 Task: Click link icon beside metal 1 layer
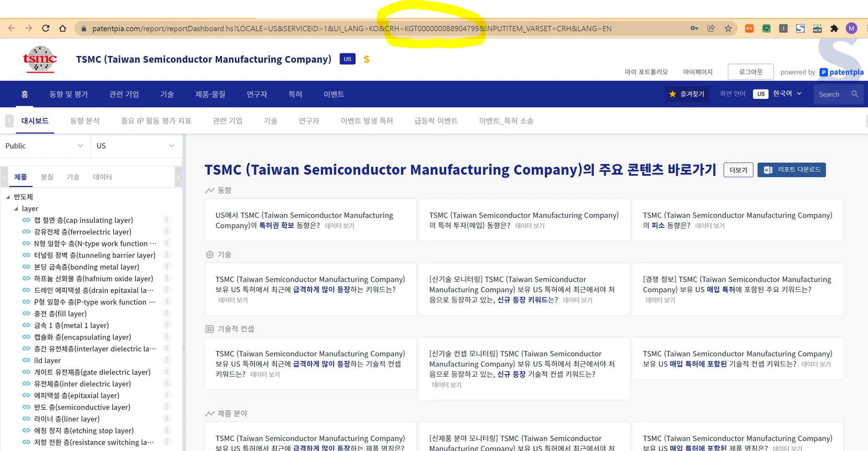point(26,325)
